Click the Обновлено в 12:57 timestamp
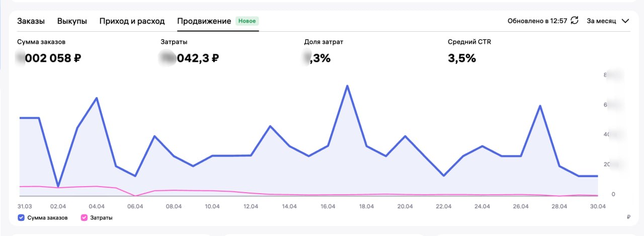The height and width of the screenshot is (236, 644). [x=537, y=21]
